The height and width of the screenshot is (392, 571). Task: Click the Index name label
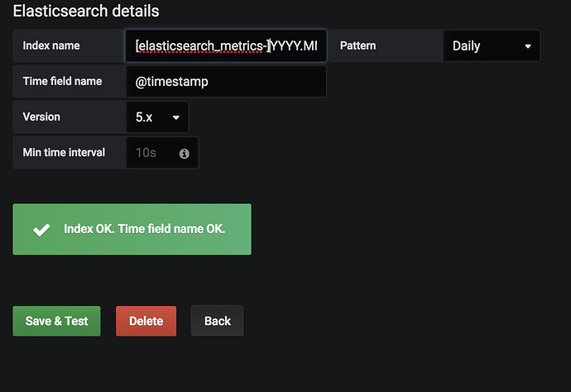pos(51,46)
